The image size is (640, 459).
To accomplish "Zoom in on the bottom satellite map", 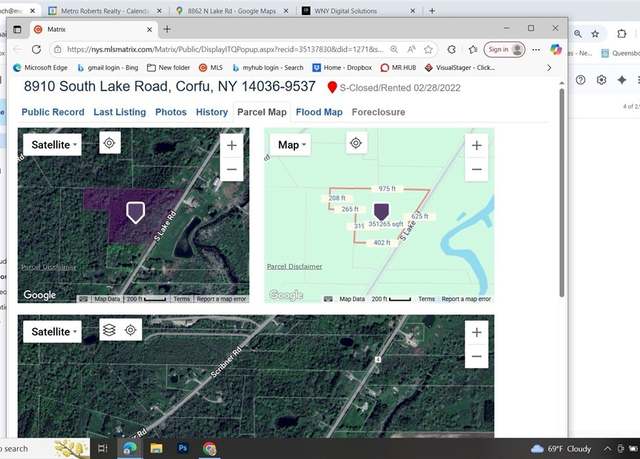I will tap(477, 332).
